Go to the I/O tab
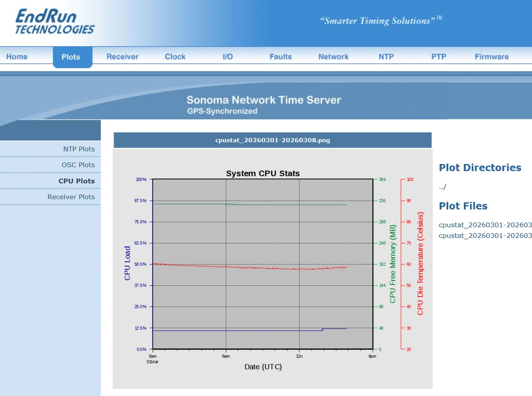The image size is (532, 396). [x=228, y=57]
